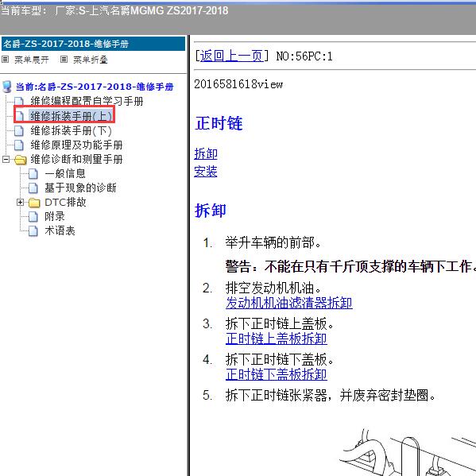Open 术语表 tree entry
This screenshot has height=476, width=476.
pyautogui.click(x=60, y=230)
